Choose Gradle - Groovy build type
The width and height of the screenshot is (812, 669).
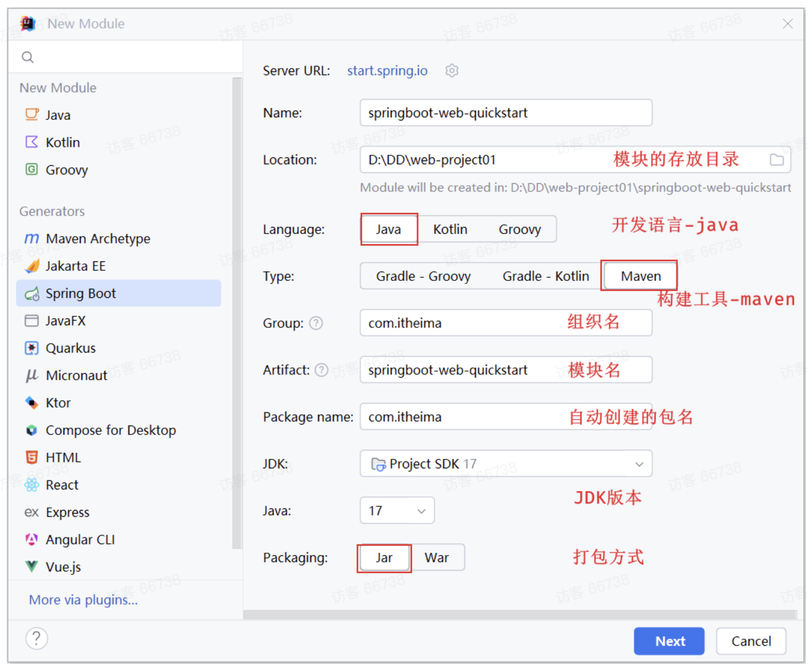(423, 276)
